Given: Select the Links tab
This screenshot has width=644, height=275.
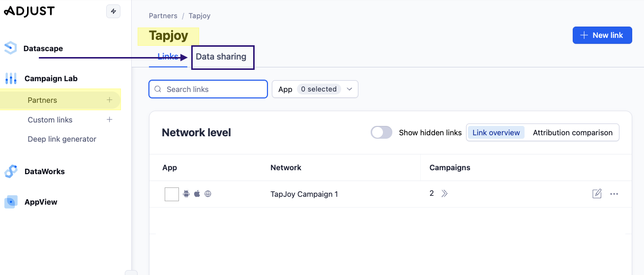Looking at the screenshot, I should pyautogui.click(x=168, y=57).
